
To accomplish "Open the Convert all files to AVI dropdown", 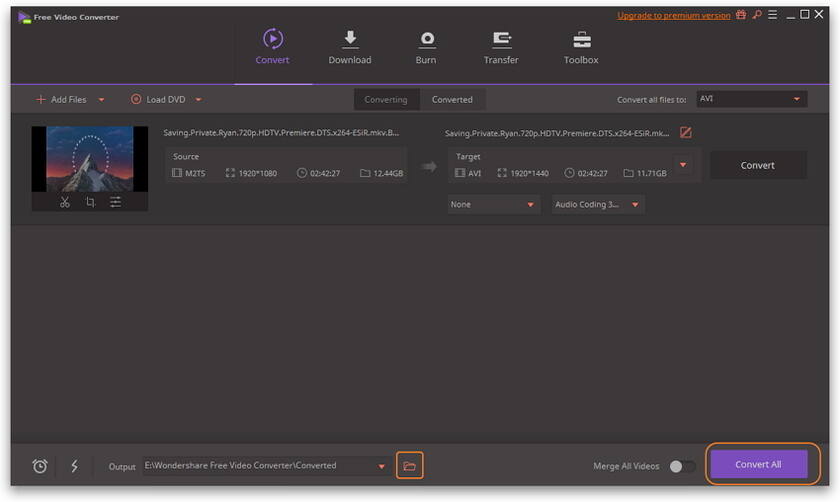I will tap(752, 99).
